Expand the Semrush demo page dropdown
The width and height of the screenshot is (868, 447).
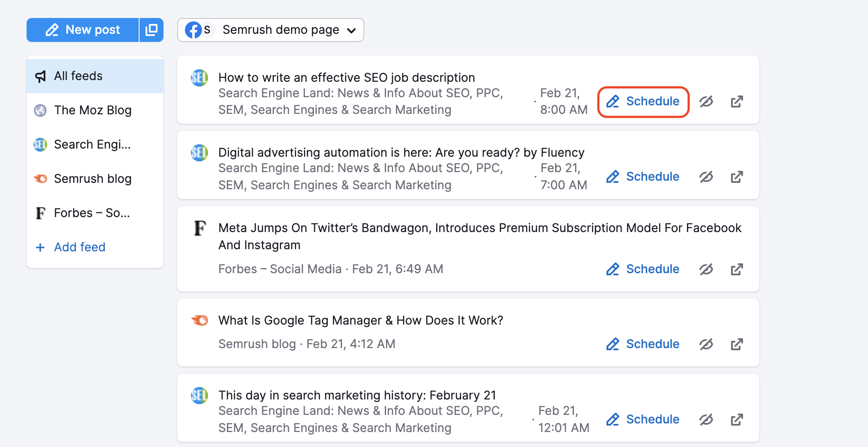click(x=271, y=30)
